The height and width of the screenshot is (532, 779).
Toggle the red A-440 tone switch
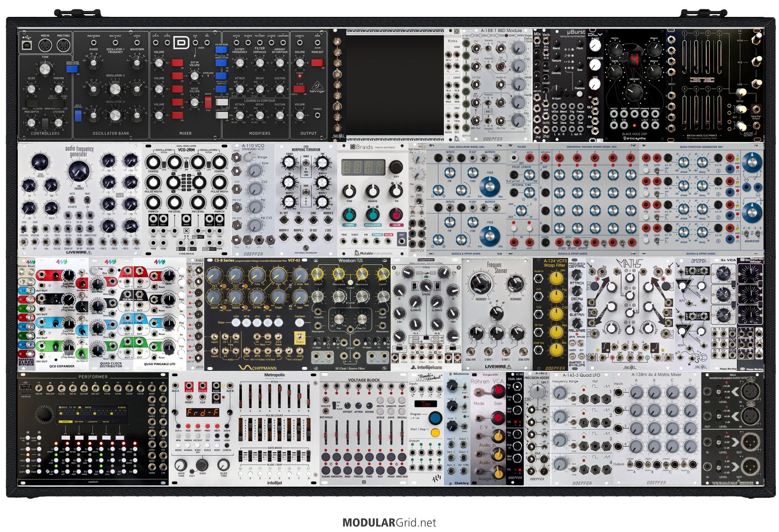[299, 89]
